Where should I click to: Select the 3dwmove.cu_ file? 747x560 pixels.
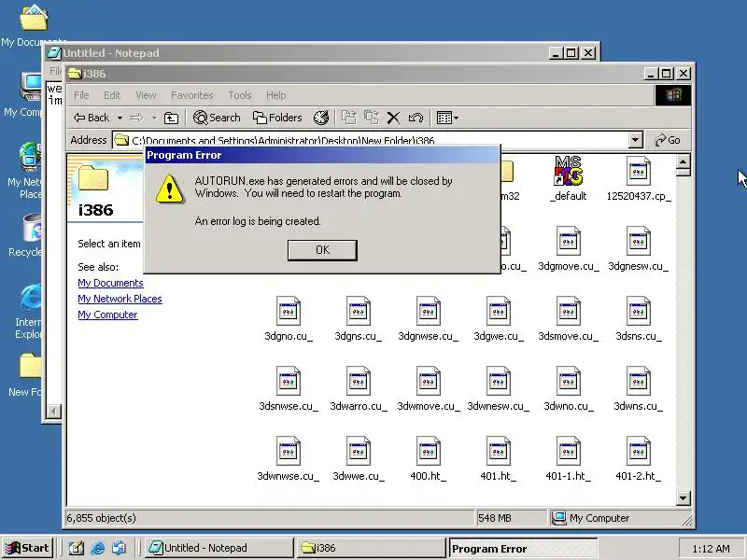point(428,389)
